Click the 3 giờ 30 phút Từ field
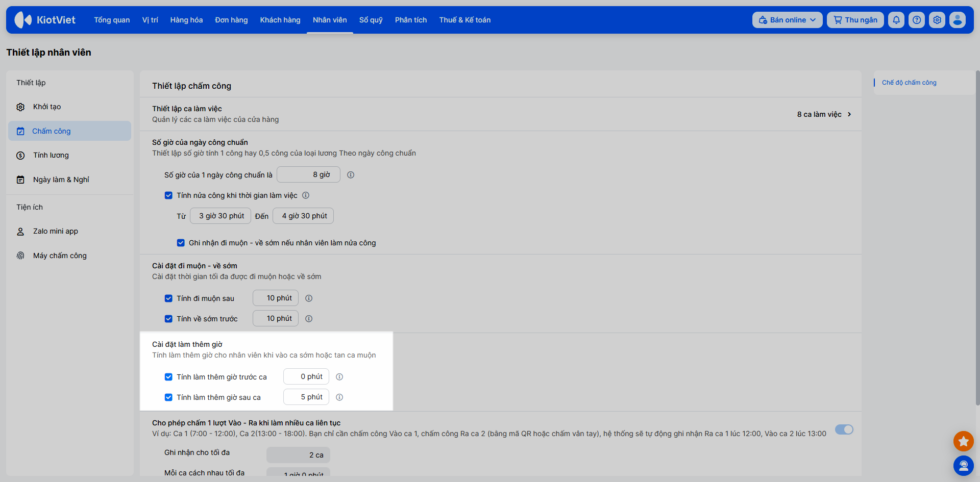This screenshot has height=482, width=980. pos(220,216)
